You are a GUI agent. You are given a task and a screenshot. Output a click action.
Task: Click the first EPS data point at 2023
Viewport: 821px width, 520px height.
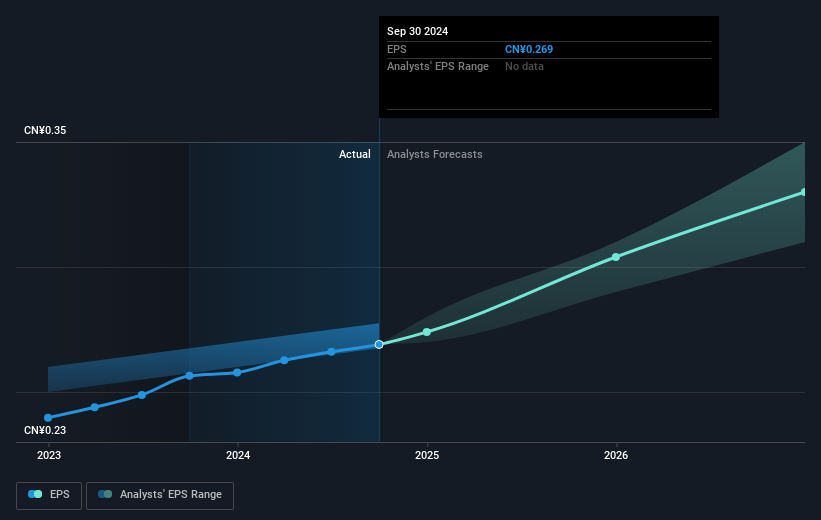pyautogui.click(x=48, y=418)
